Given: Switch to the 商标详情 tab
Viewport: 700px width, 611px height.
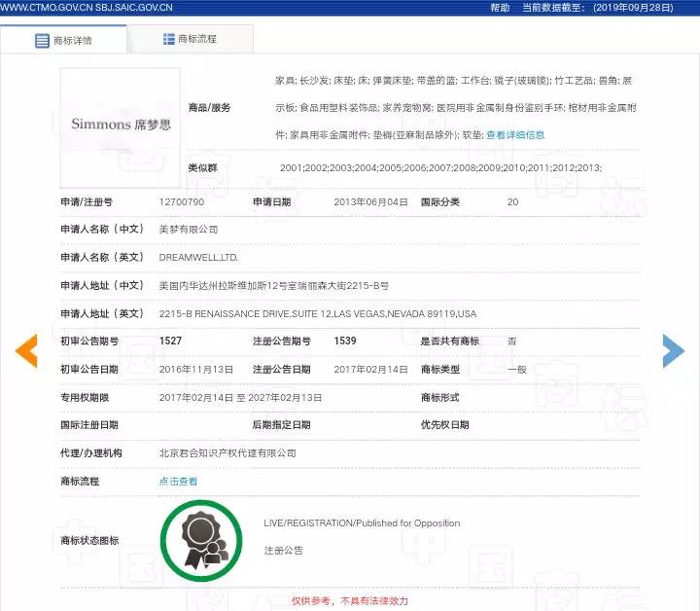Looking at the screenshot, I should point(64,40).
